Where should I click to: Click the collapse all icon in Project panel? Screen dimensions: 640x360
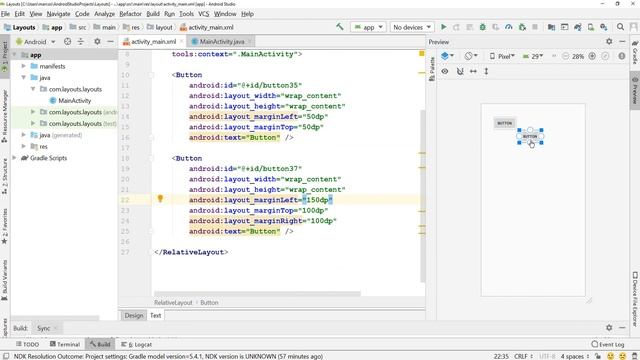click(x=80, y=42)
